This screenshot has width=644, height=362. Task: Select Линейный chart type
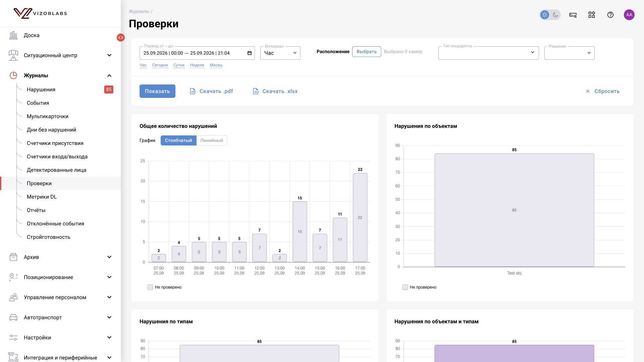click(212, 140)
